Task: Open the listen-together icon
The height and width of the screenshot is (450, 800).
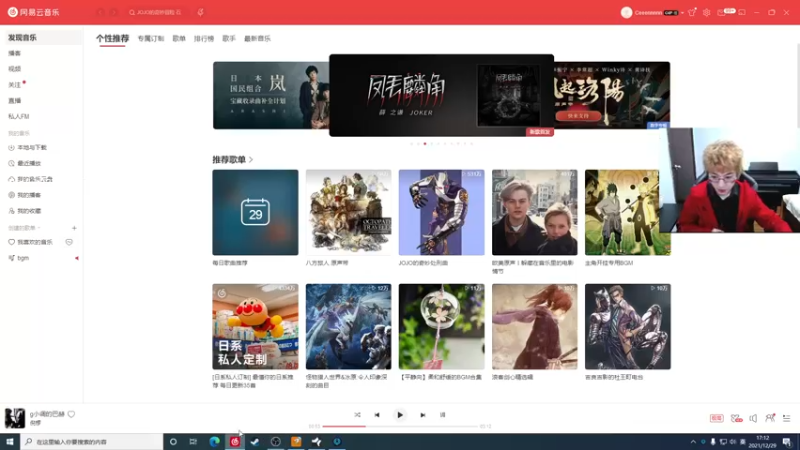Action: (x=770, y=418)
